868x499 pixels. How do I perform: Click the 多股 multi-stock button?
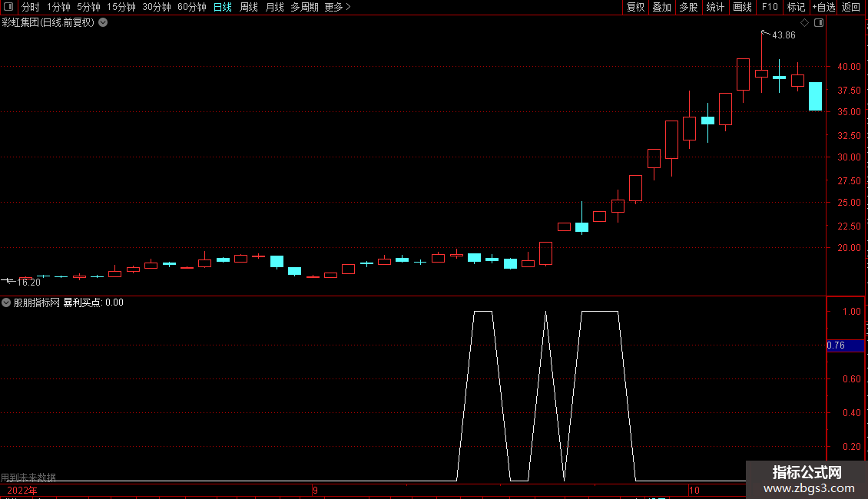click(x=688, y=7)
